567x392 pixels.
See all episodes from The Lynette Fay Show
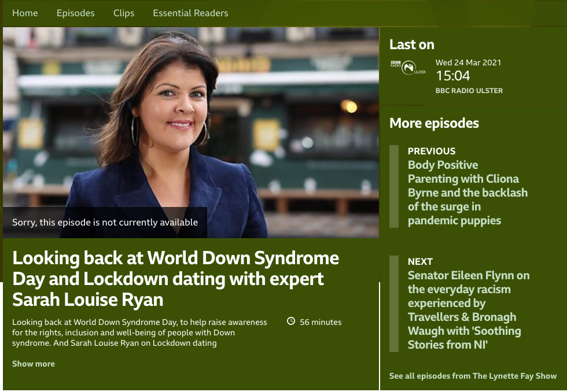[x=473, y=376]
